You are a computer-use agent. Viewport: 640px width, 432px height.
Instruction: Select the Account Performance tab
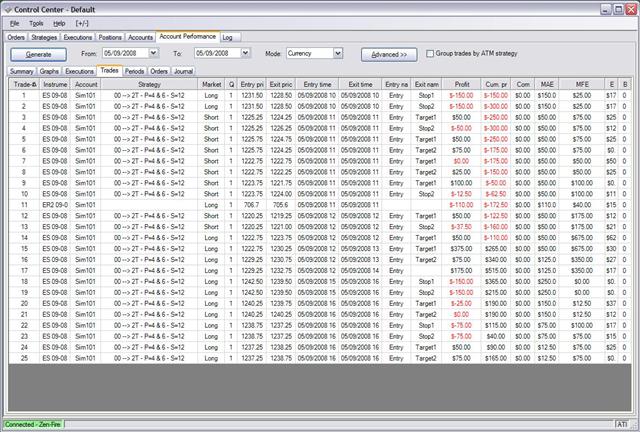(x=187, y=36)
